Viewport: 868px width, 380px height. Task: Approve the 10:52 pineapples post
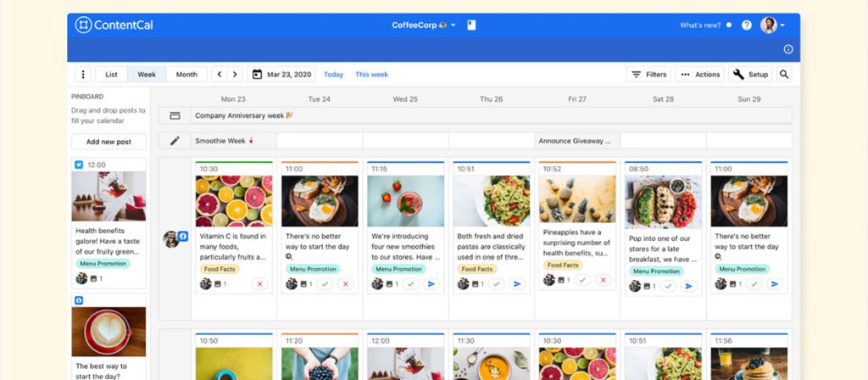(582, 280)
